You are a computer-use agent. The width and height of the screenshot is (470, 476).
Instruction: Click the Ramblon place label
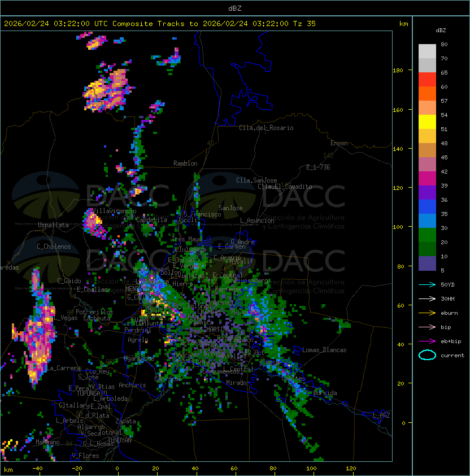185,163
